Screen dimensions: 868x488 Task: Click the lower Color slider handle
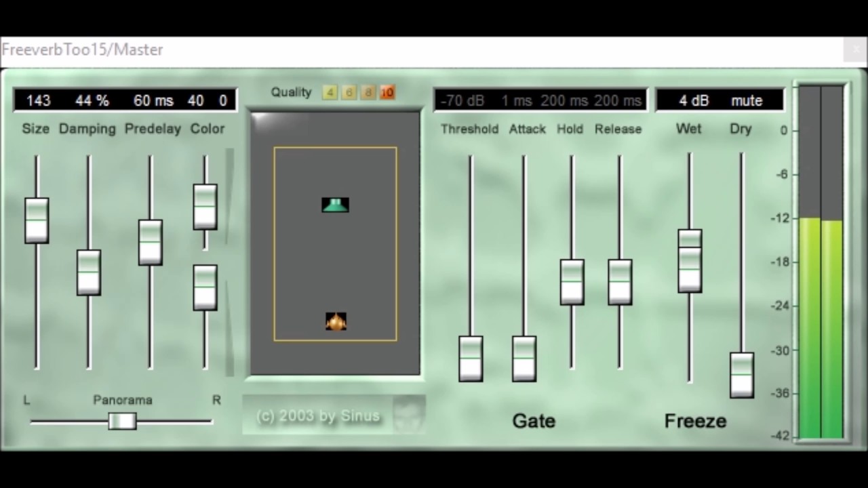tap(205, 287)
